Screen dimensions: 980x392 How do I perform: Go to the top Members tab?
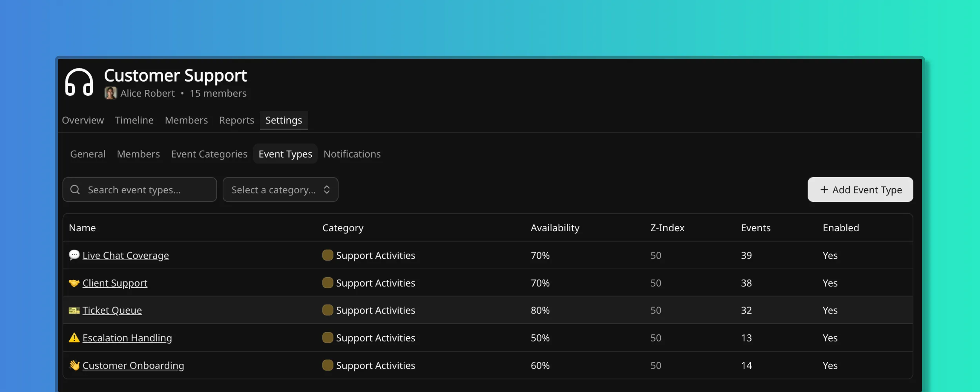click(186, 120)
